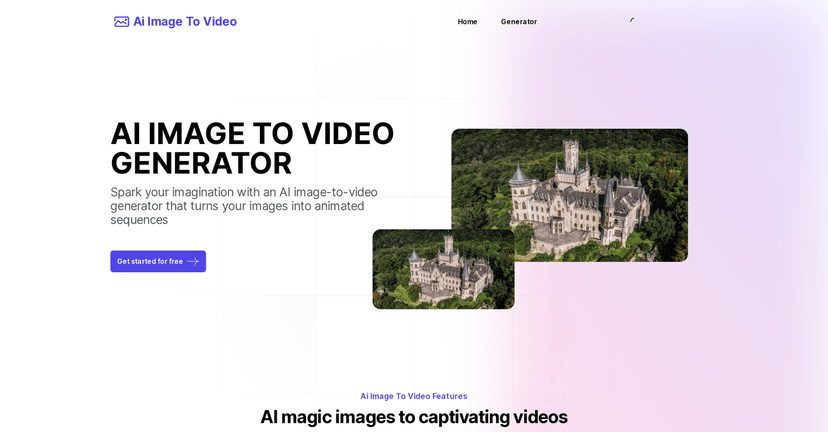Click the word 'sequences' in the description

(x=139, y=220)
